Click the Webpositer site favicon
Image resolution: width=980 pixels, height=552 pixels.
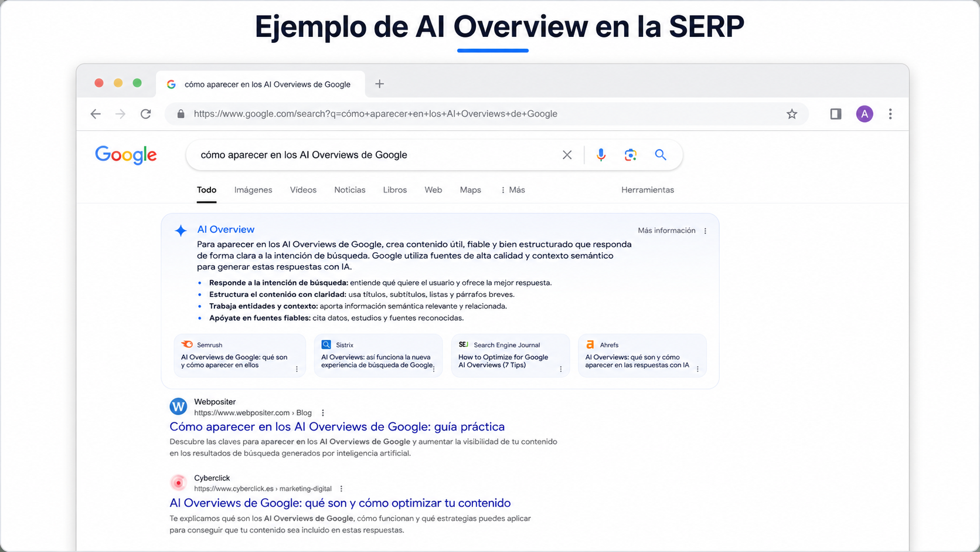[x=178, y=406]
